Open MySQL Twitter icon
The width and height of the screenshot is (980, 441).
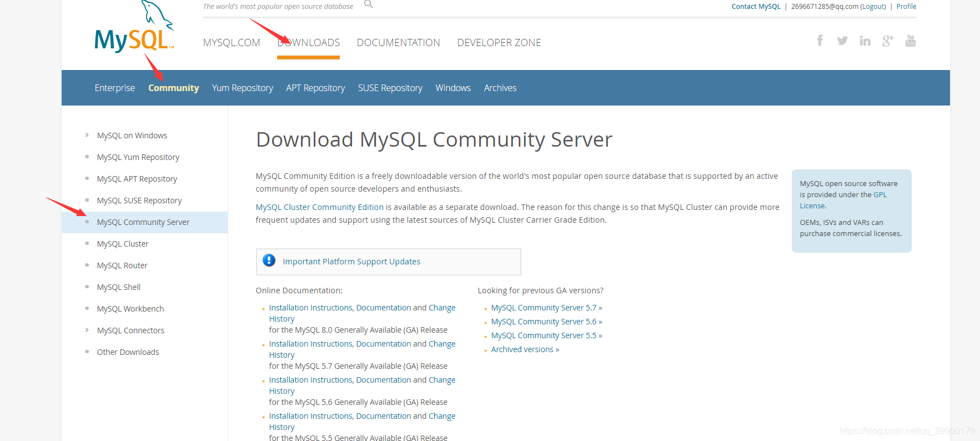coord(842,41)
